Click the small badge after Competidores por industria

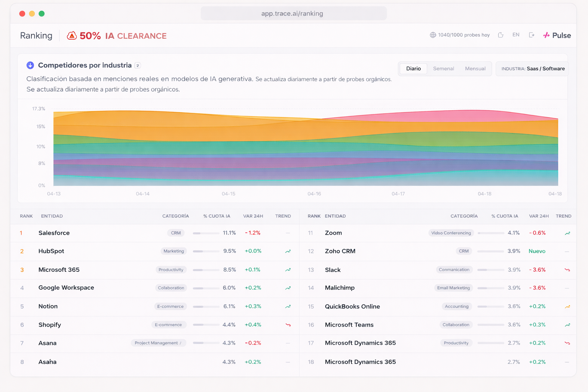click(138, 65)
